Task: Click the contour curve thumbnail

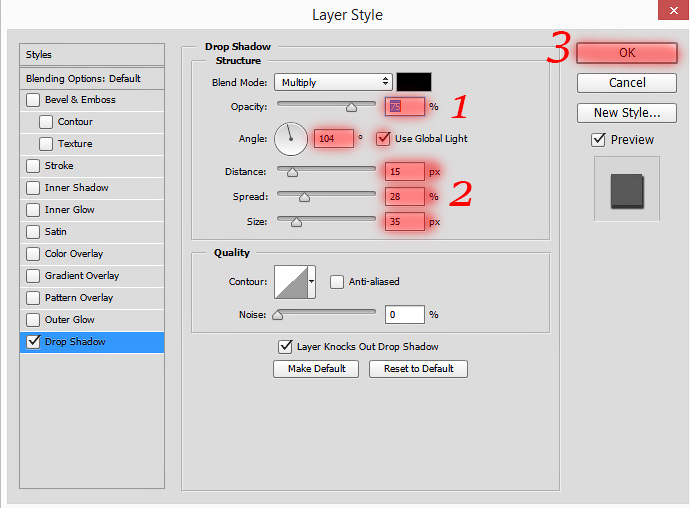Action: coord(291,282)
